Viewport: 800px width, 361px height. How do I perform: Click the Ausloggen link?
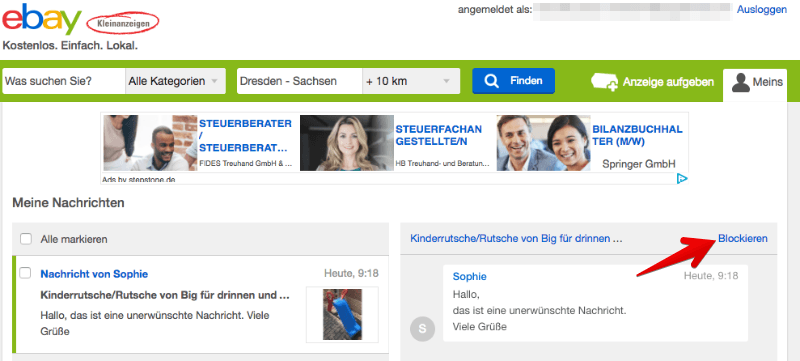click(x=762, y=10)
